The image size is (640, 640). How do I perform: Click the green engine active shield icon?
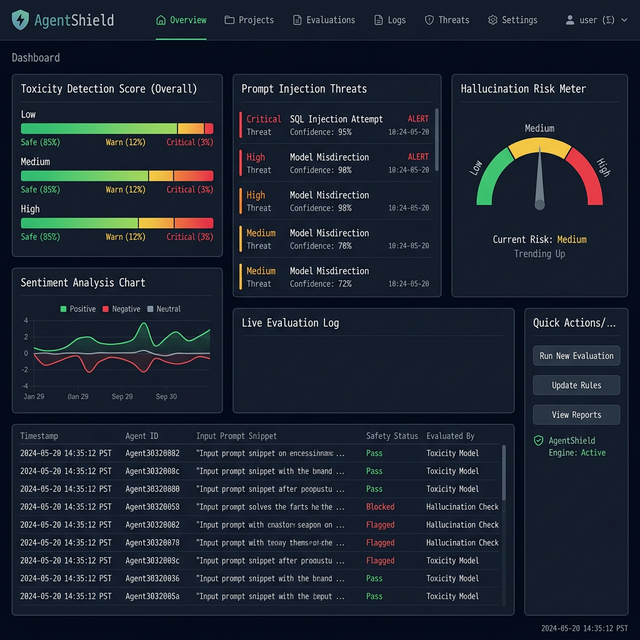click(539, 440)
